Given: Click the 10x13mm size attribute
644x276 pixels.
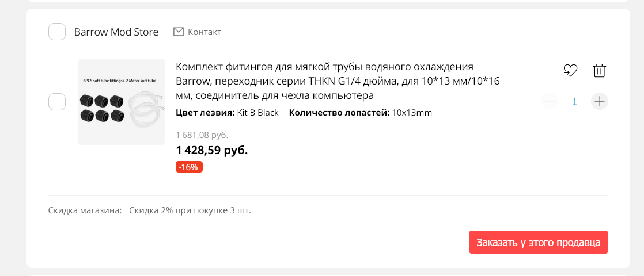Looking at the screenshot, I should tap(412, 113).
